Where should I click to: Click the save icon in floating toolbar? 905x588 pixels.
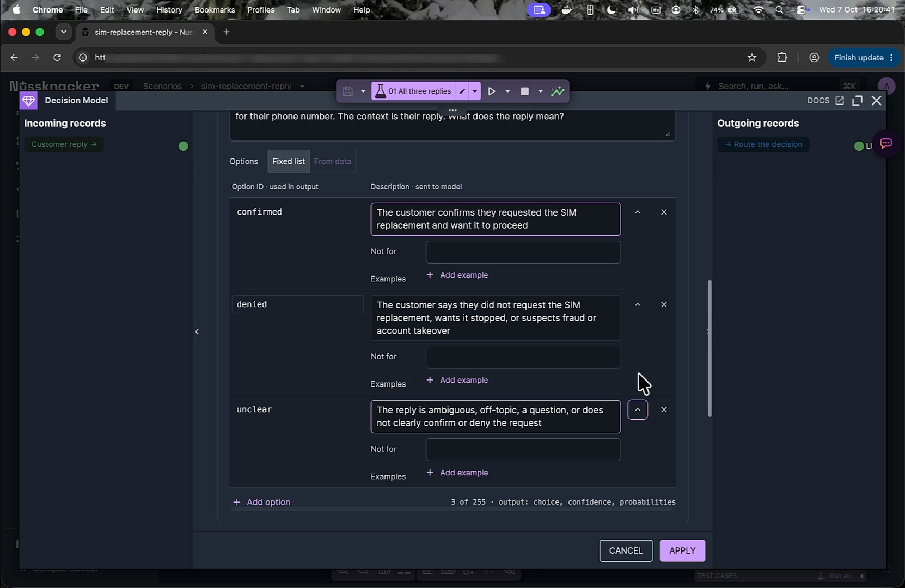347,91
